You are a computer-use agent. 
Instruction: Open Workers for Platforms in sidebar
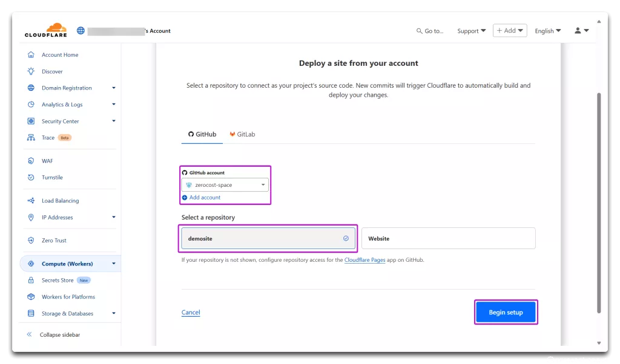tap(70, 296)
